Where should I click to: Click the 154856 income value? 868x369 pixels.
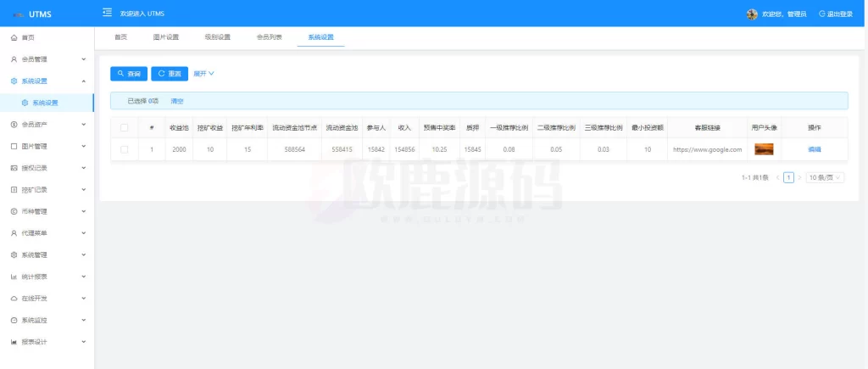(404, 149)
